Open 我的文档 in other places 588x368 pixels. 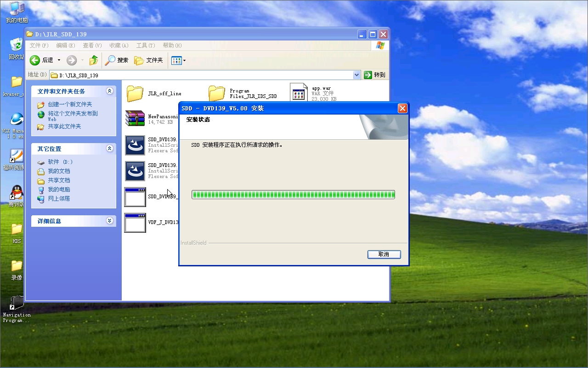(59, 171)
